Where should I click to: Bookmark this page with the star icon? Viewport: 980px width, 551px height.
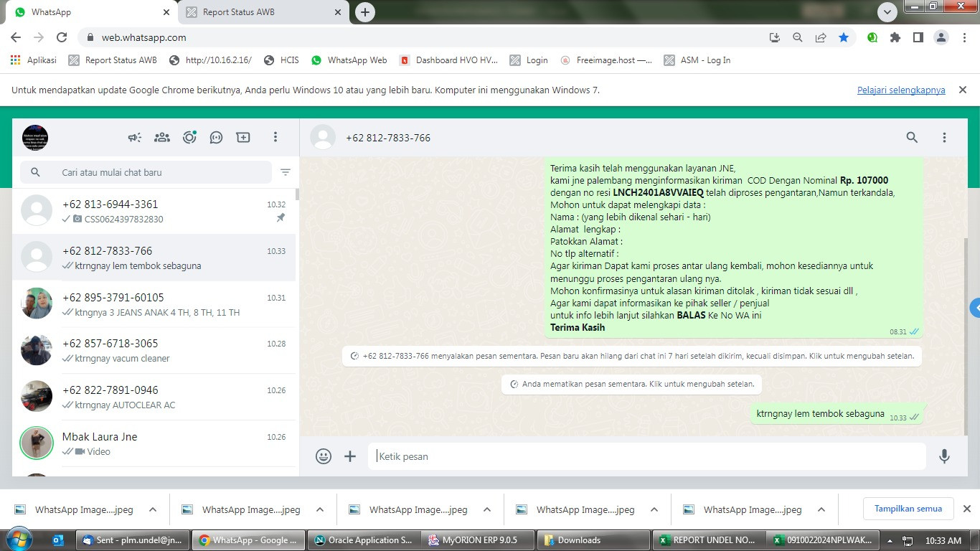coord(844,37)
